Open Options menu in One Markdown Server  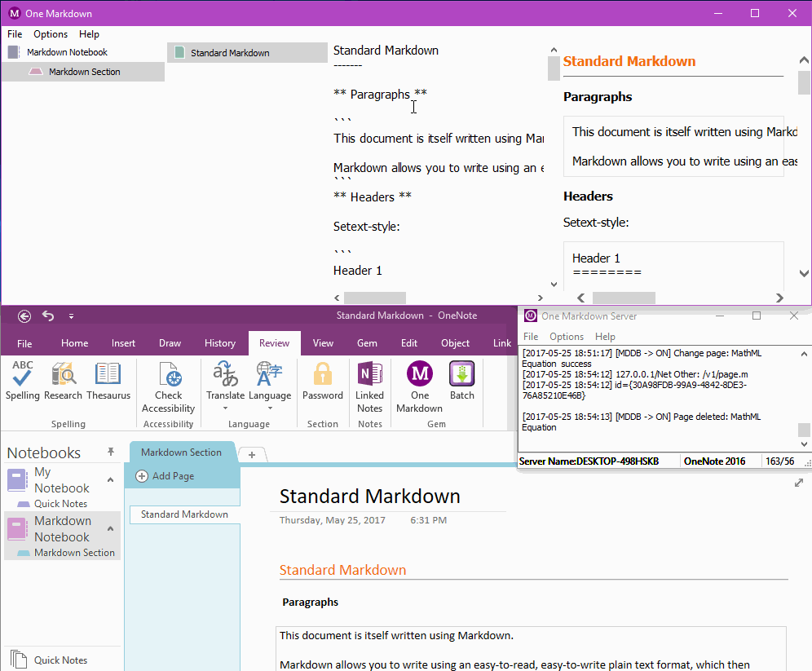click(x=566, y=337)
